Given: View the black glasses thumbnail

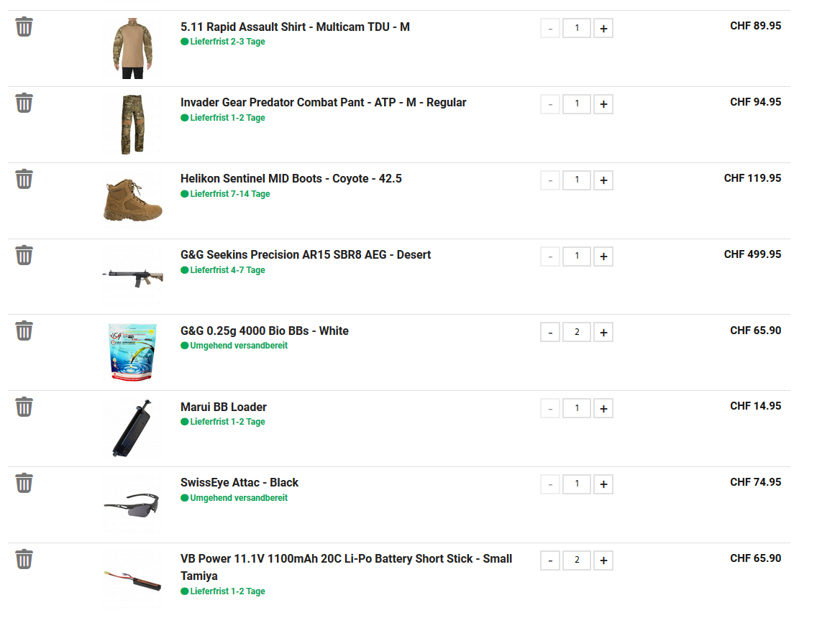Looking at the screenshot, I should point(133,504).
